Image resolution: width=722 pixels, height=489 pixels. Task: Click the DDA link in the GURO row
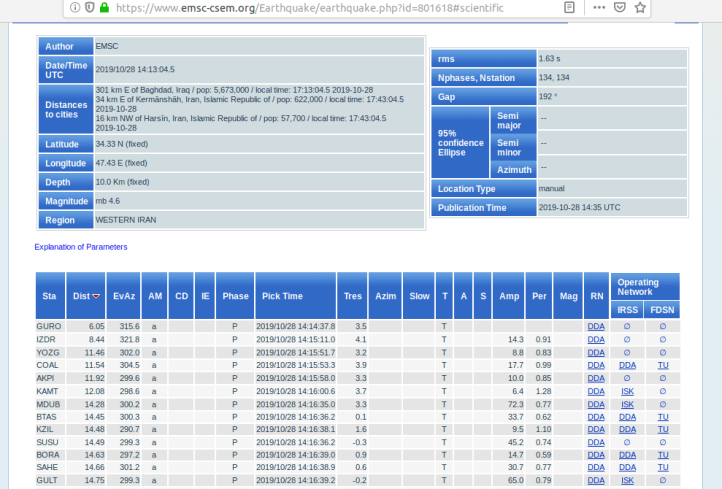pos(596,326)
